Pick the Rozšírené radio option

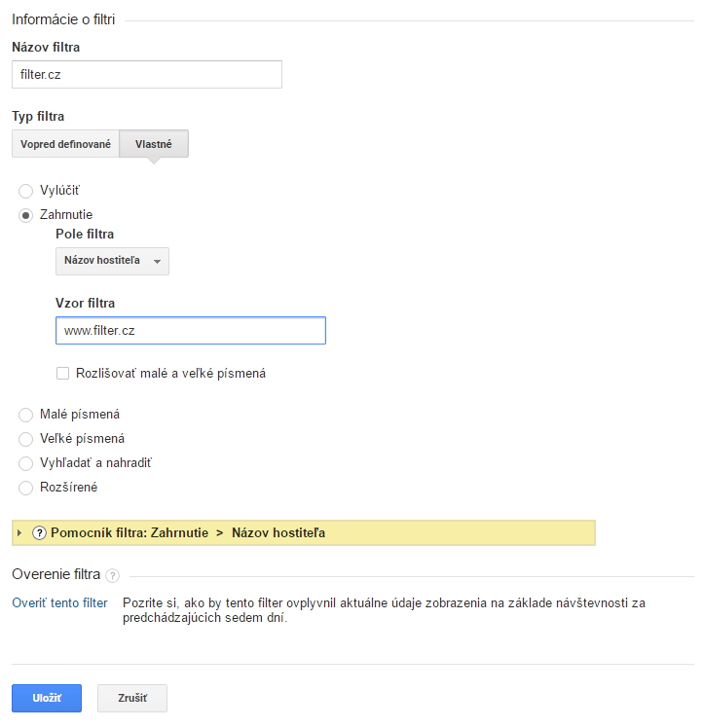[26, 488]
